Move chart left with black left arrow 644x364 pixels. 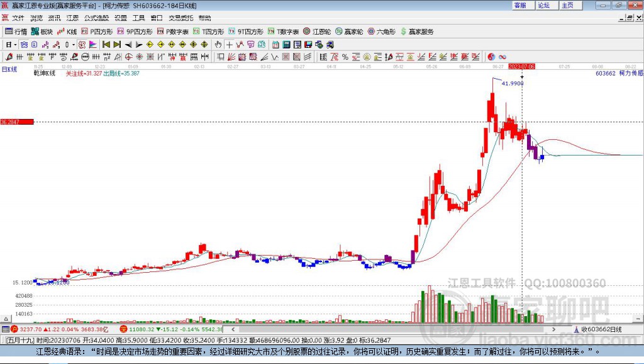click(128, 45)
